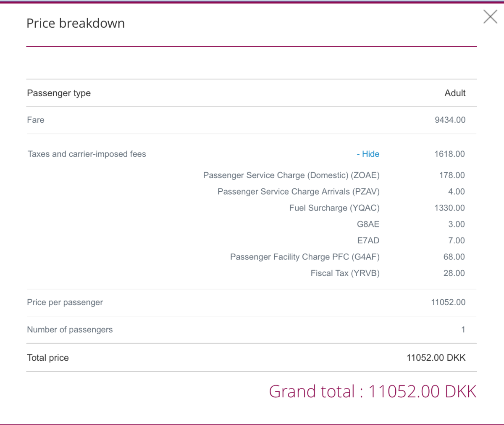Close the Price breakdown dialog

pos(490,17)
